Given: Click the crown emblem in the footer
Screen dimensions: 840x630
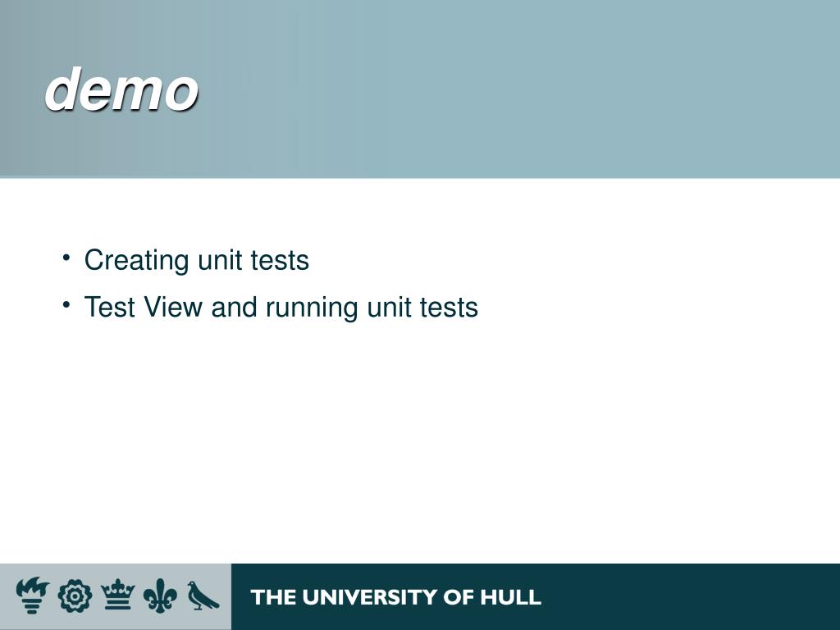Looking at the screenshot, I should [118, 595].
